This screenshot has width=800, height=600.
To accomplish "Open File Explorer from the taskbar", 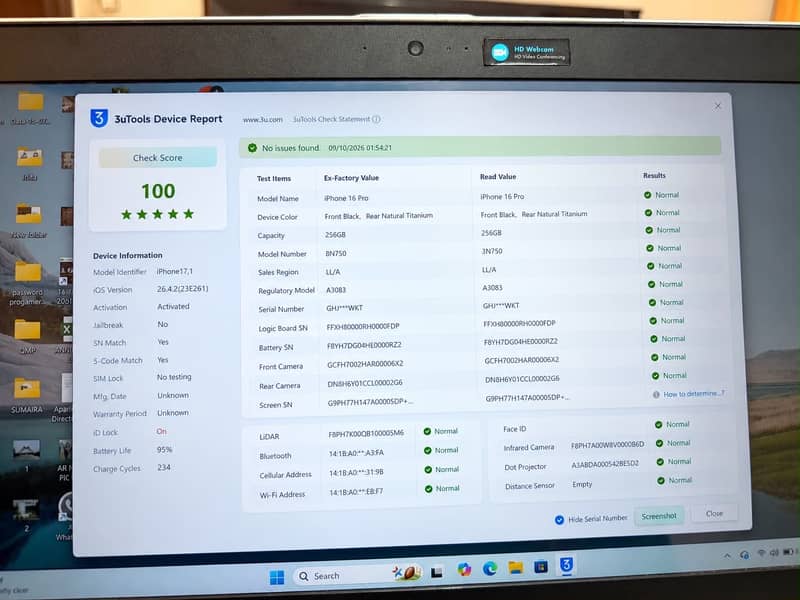I will pyautogui.click(x=515, y=567).
